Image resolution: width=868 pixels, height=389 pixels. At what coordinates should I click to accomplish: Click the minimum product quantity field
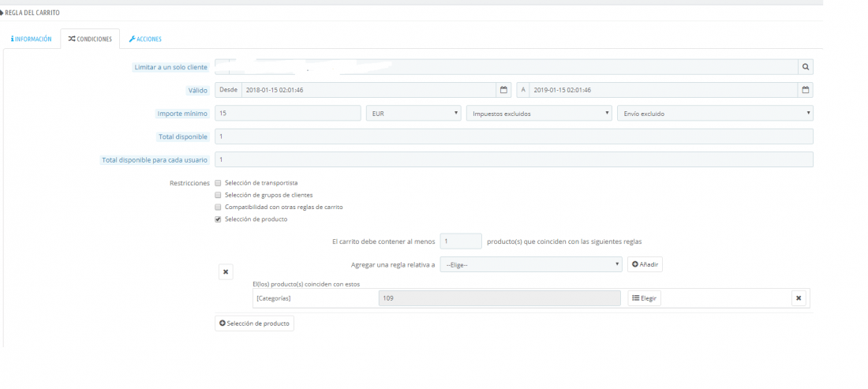pyautogui.click(x=461, y=241)
